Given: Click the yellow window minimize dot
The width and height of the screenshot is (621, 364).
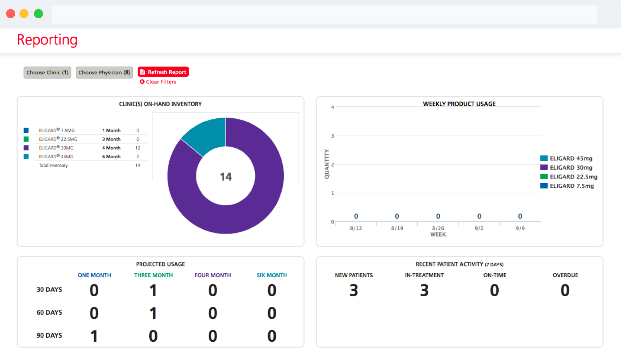Looking at the screenshot, I should (24, 14).
